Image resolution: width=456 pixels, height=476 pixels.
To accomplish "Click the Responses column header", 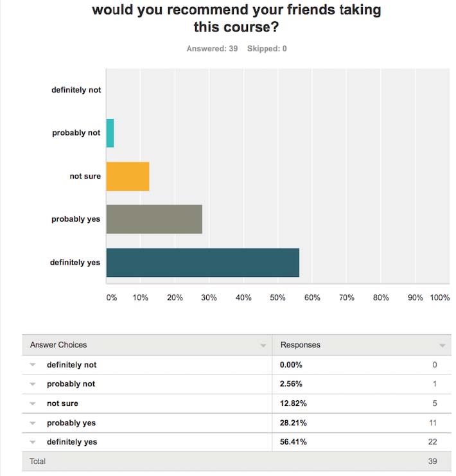I will tap(301, 345).
